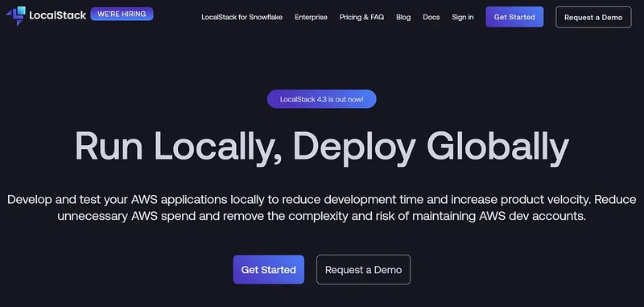The width and height of the screenshot is (644, 307).
Task: Click the hero Request a Demo button
Action: point(364,270)
